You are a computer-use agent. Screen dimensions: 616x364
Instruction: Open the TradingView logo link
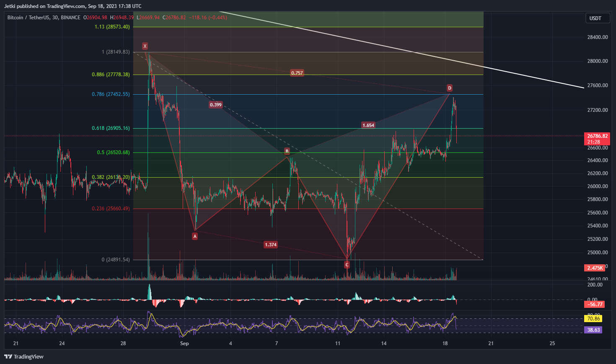(24, 356)
